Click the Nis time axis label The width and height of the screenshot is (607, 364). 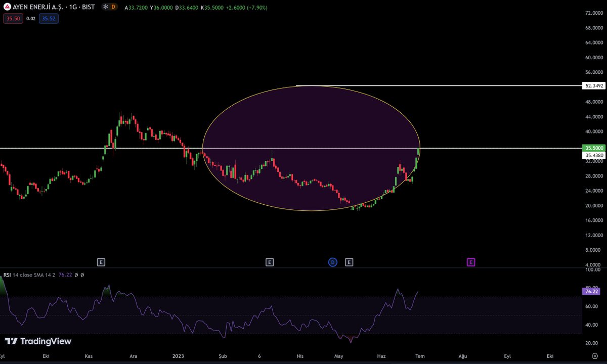[x=301, y=356]
